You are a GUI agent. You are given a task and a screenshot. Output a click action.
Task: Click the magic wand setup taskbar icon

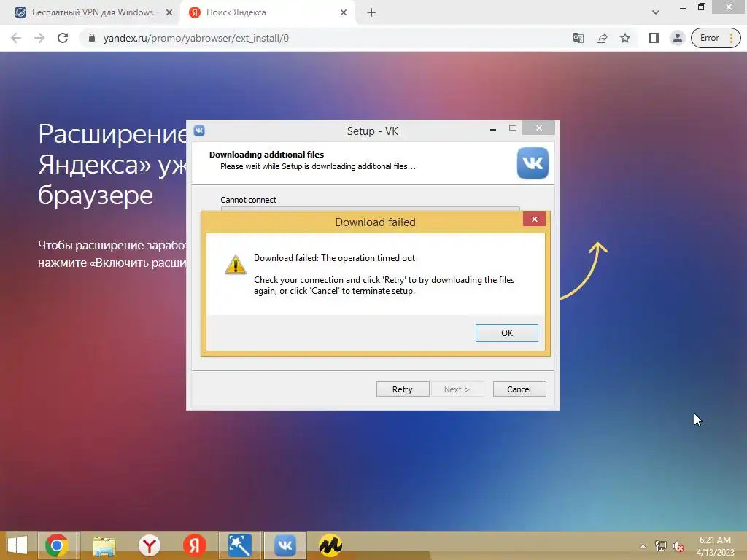click(x=239, y=545)
